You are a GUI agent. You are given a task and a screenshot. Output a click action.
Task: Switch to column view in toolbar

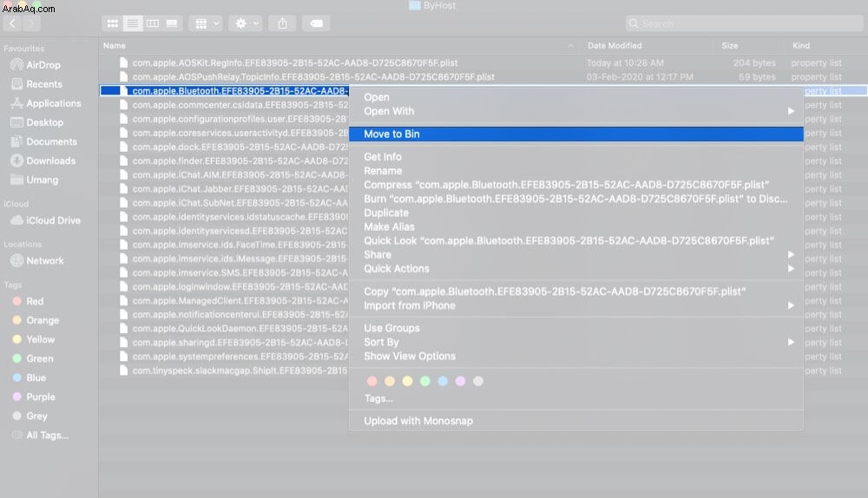click(152, 23)
